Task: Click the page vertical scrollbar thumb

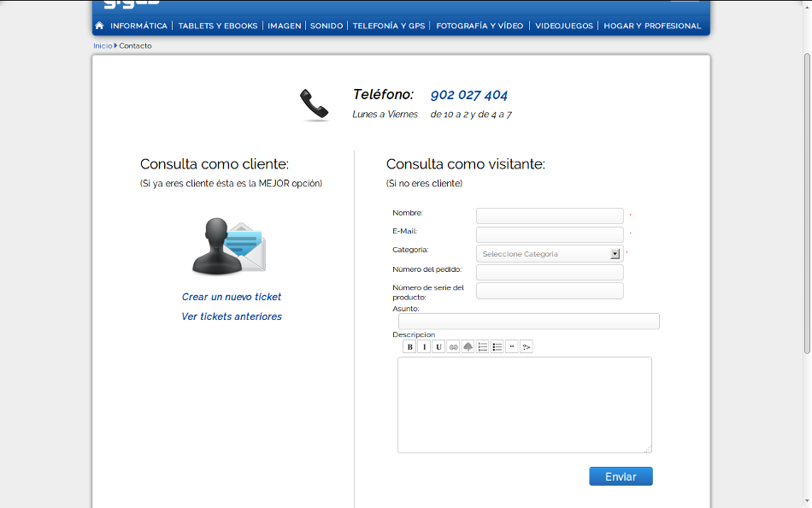Action: 807,204
